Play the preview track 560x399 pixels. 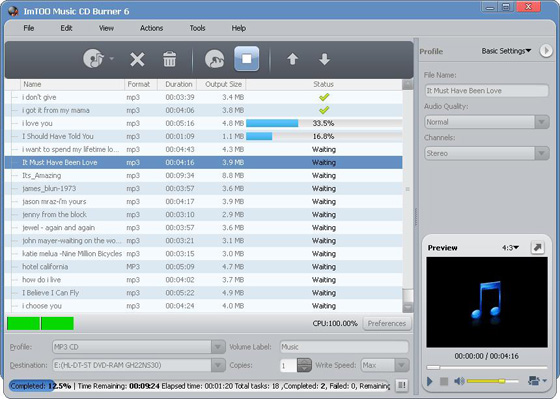pyautogui.click(x=430, y=381)
